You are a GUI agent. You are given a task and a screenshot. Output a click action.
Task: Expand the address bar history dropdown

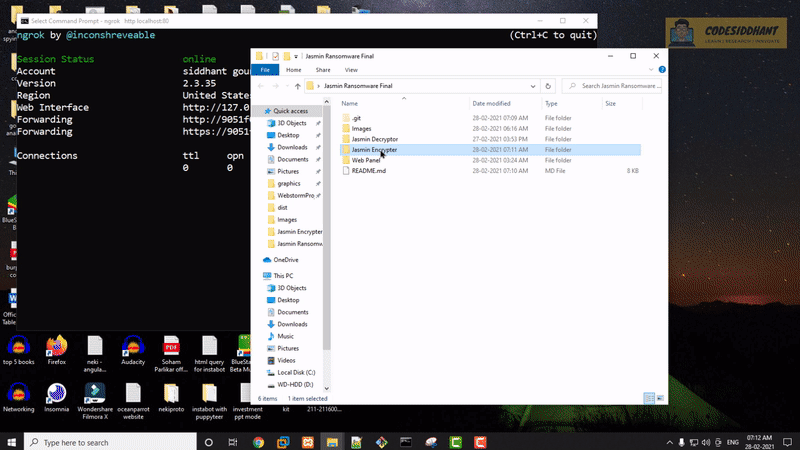point(533,86)
